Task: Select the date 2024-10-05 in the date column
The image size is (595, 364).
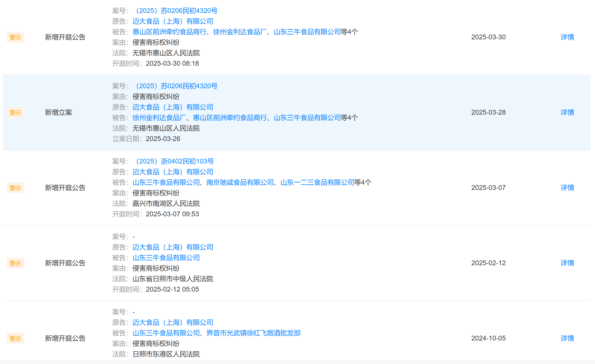Action: coord(488,338)
